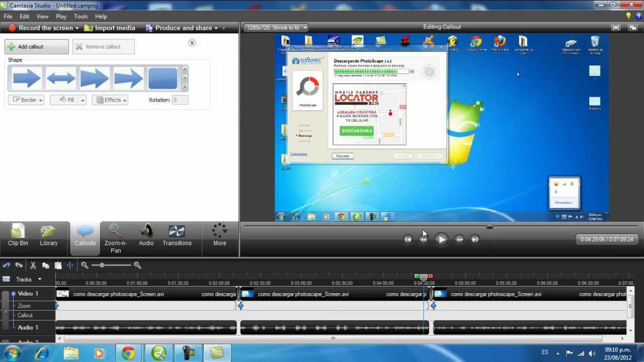
Task: Switch to the Audio tab
Action: pyautogui.click(x=146, y=236)
